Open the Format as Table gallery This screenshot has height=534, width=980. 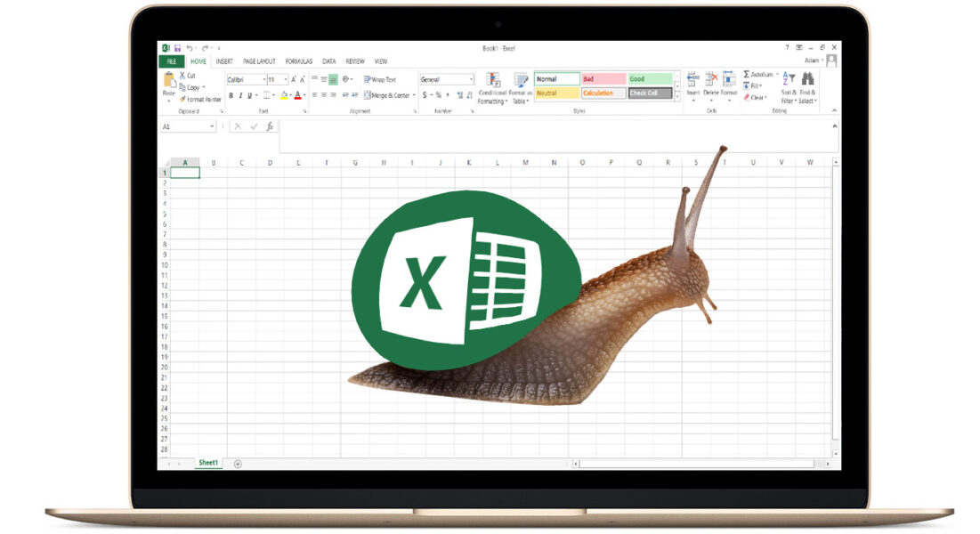pyautogui.click(x=520, y=88)
